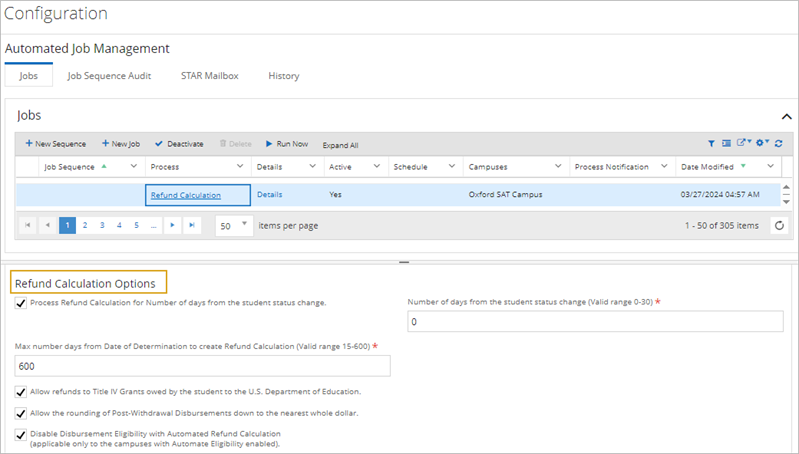
Task: Sort by the Process column header
Action: pos(165,167)
